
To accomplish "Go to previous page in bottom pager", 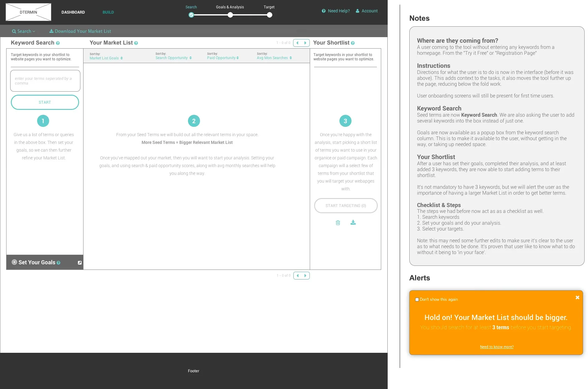I will coord(297,275).
